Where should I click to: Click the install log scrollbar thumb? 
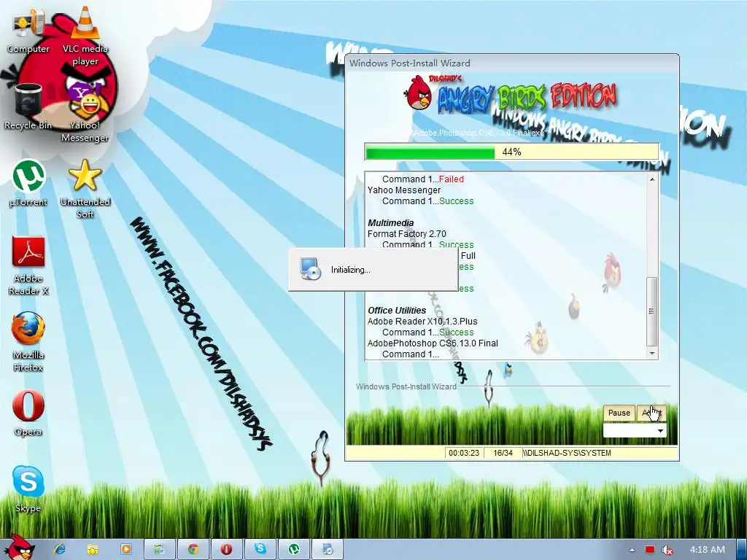coord(651,311)
